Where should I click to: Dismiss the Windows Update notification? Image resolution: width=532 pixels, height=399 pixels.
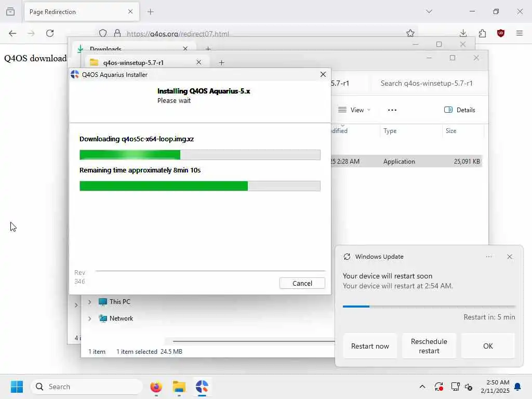tap(510, 257)
